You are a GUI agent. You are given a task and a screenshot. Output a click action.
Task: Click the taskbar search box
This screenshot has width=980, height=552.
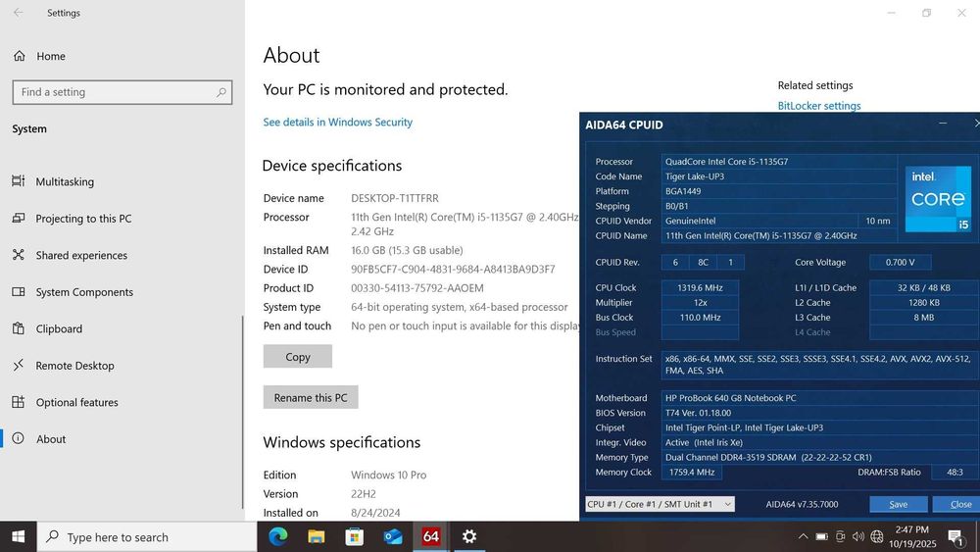click(x=147, y=537)
